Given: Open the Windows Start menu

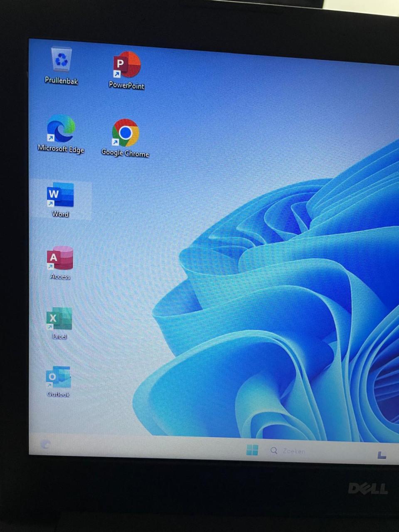Looking at the screenshot, I should coord(252,450).
